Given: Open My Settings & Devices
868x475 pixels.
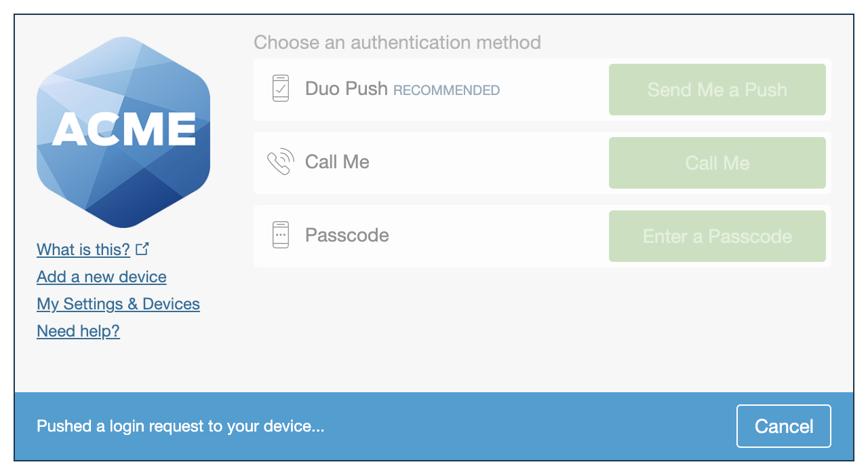Looking at the screenshot, I should (x=118, y=303).
